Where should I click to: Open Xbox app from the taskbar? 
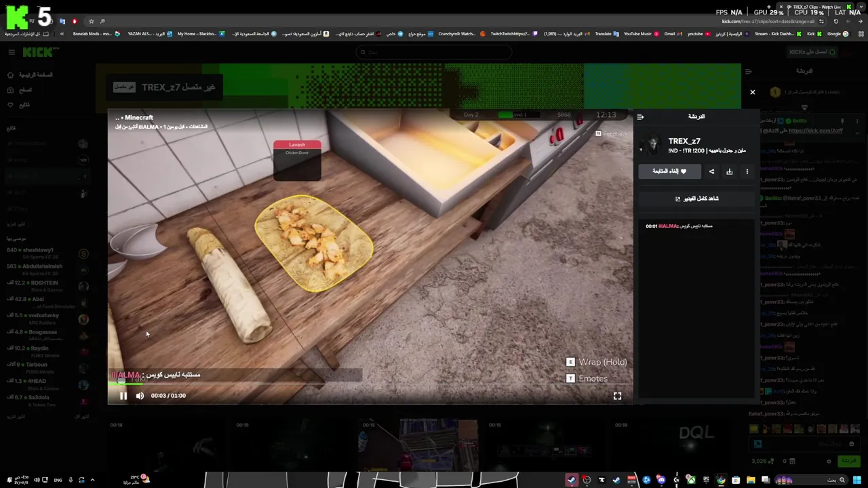tap(691, 481)
